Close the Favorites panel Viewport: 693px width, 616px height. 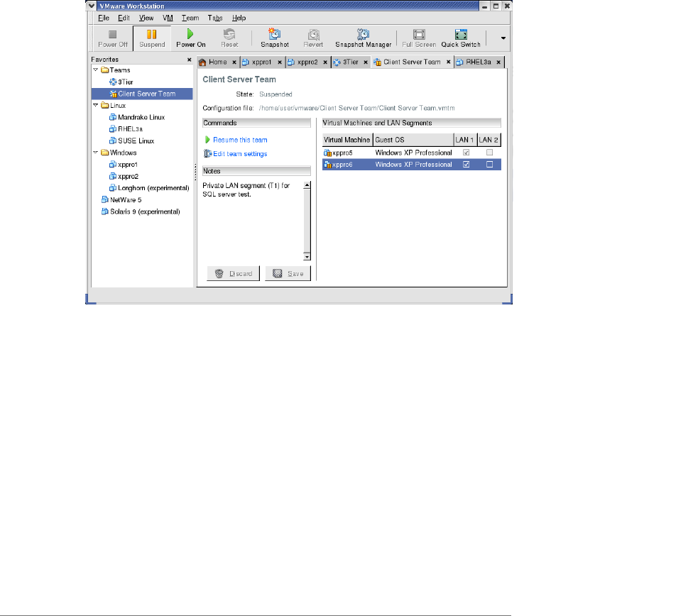pos(189,60)
